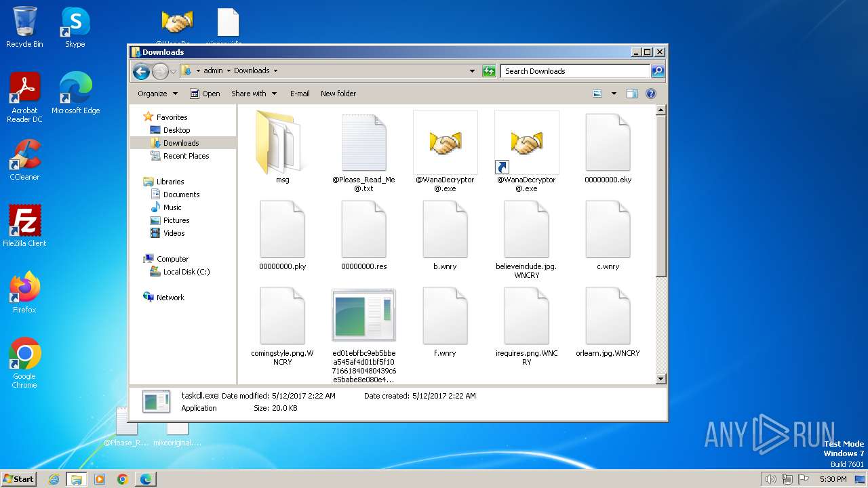Open the Organize menu
This screenshot has height=488, width=868.
point(157,94)
